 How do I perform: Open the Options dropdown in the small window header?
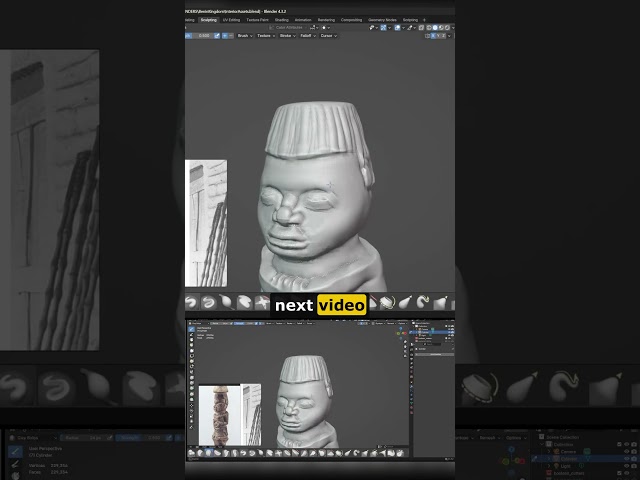coord(402,324)
